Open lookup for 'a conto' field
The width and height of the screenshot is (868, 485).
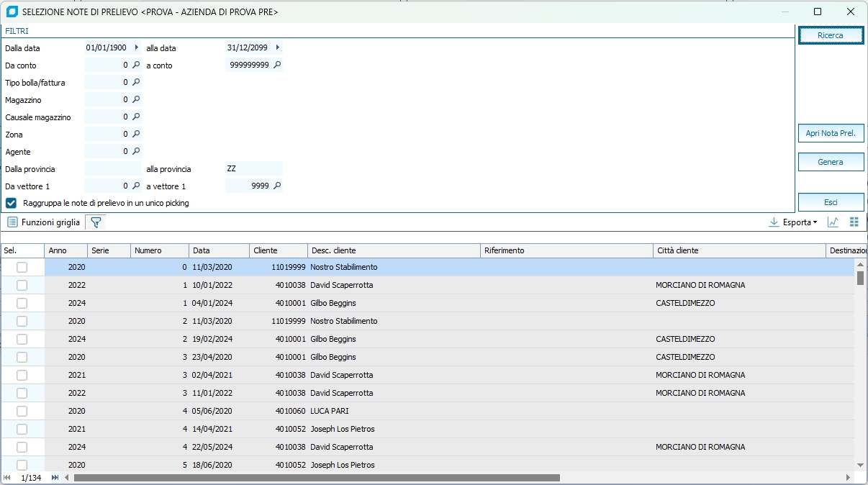[277, 65]
